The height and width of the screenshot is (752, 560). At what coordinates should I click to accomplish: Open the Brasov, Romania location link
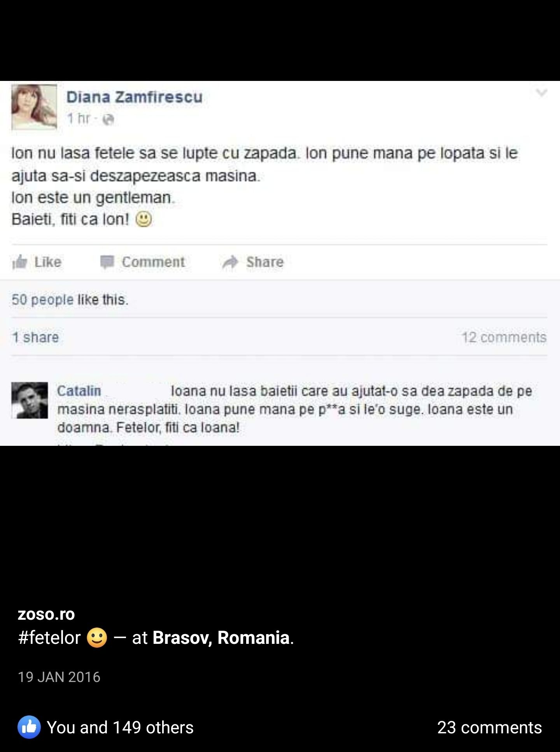pos(221,638)
